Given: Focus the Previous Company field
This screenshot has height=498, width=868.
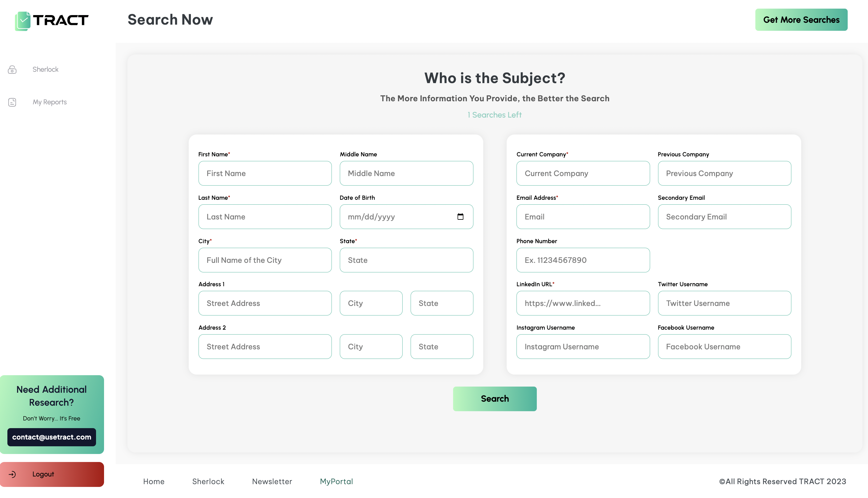Looking at the screenshot, I should coord(724,173).
